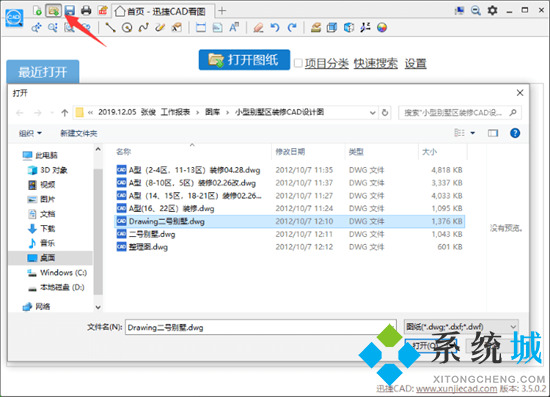Screen dimensions: 550x397
Task: Open the 快速搜索 link
Action: pos(376,63)
